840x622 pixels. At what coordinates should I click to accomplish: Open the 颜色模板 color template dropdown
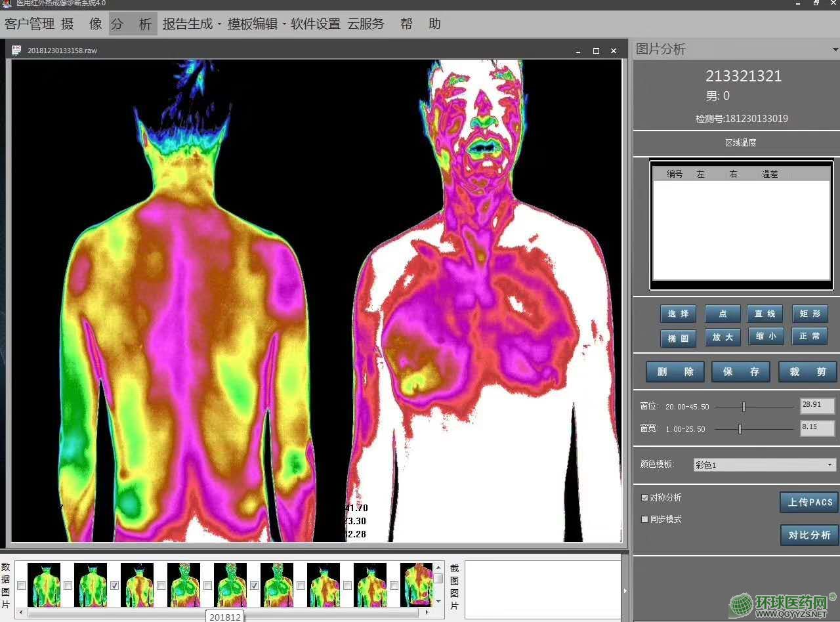tap(829, 465)
